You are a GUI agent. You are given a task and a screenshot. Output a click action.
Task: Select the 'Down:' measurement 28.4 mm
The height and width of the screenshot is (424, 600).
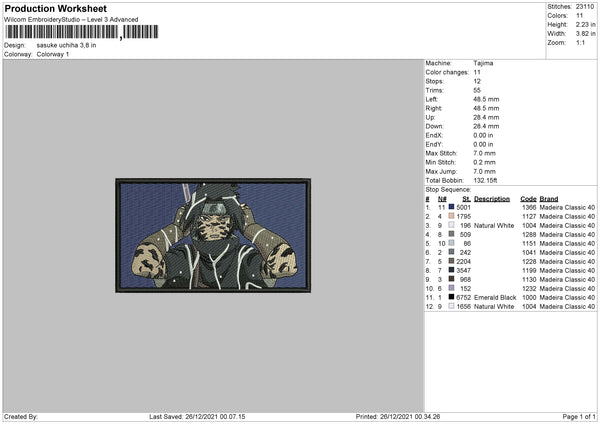click(486, 126)
